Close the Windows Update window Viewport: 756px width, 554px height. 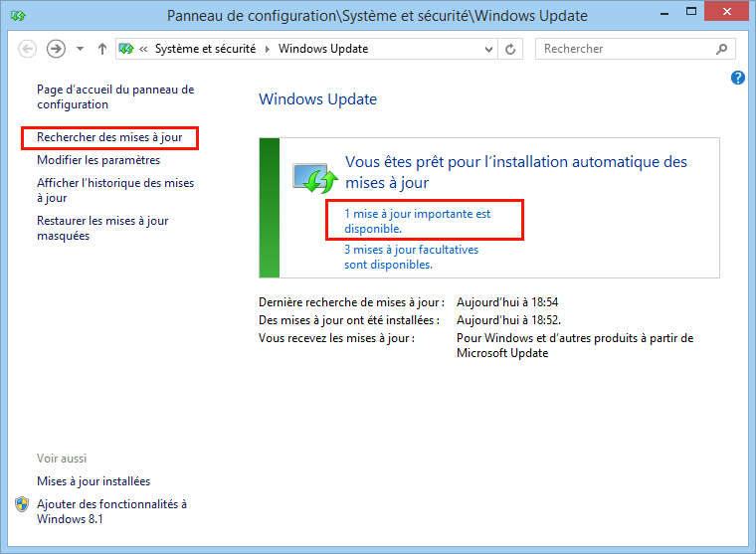click(726, 11)
